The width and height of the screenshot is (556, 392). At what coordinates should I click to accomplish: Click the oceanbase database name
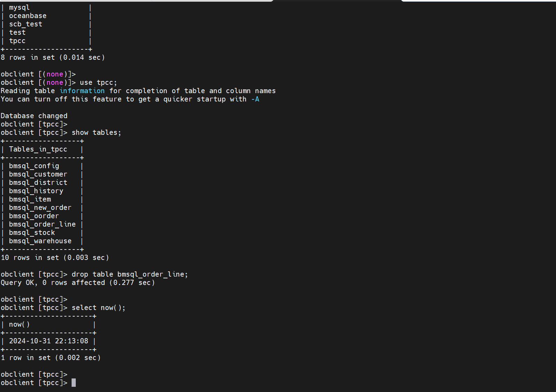pos(28,16)
